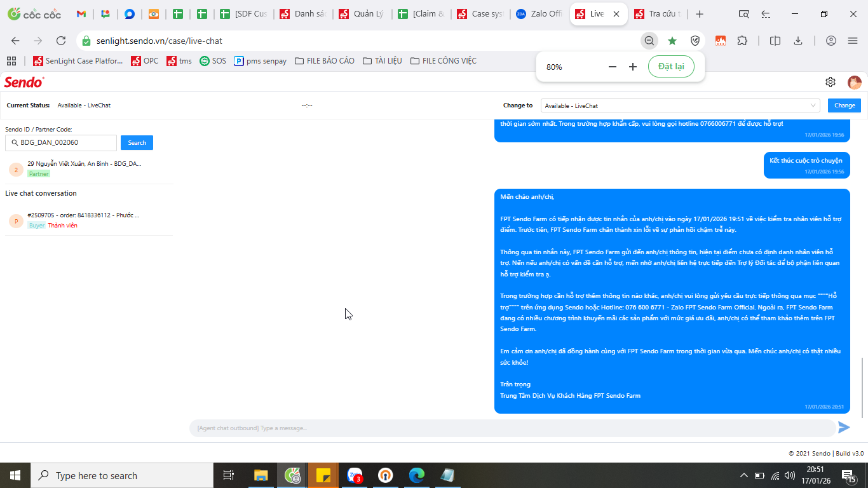The width and height of the screenshot is (868, 488).
Task: Show hidden system tray icons
Action: click(744, 475)
